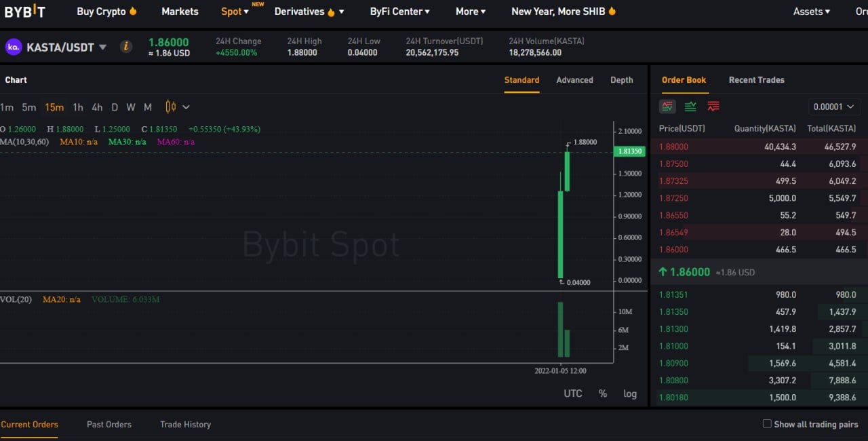Click buy order price 1.80180
Image resolution: width=868 pixels, height=441 pixels.
[x=673, y=398]
